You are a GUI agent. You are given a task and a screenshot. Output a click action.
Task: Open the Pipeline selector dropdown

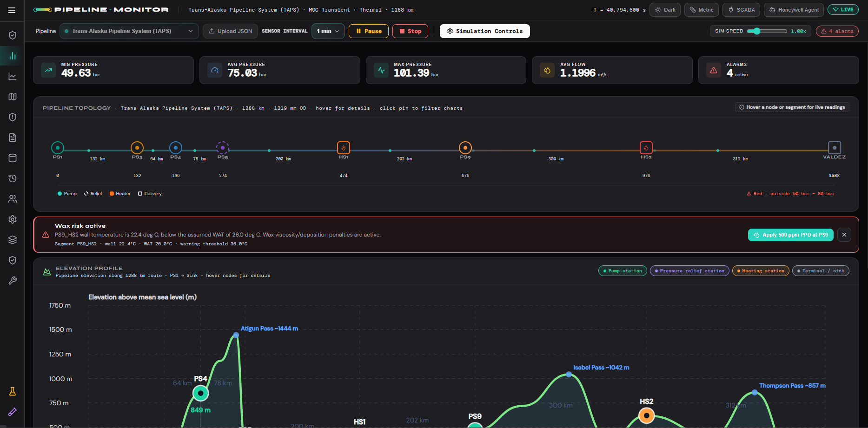click(129, 31)
